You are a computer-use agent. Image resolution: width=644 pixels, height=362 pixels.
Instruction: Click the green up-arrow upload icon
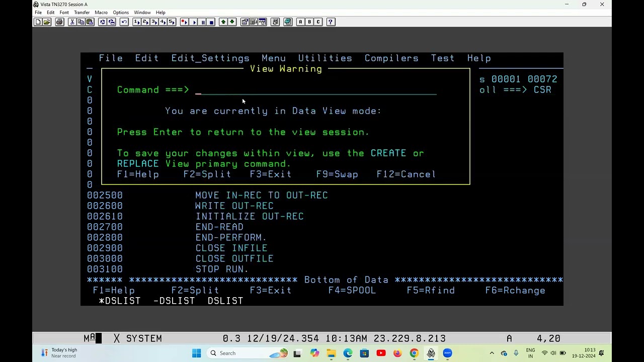(223, 22)
